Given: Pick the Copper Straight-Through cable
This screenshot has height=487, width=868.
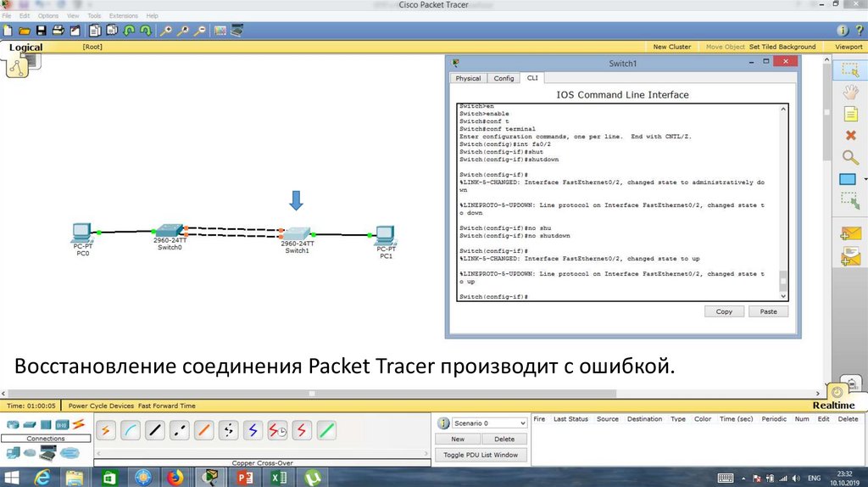Looking at the screenshot, I should point(155,430).
